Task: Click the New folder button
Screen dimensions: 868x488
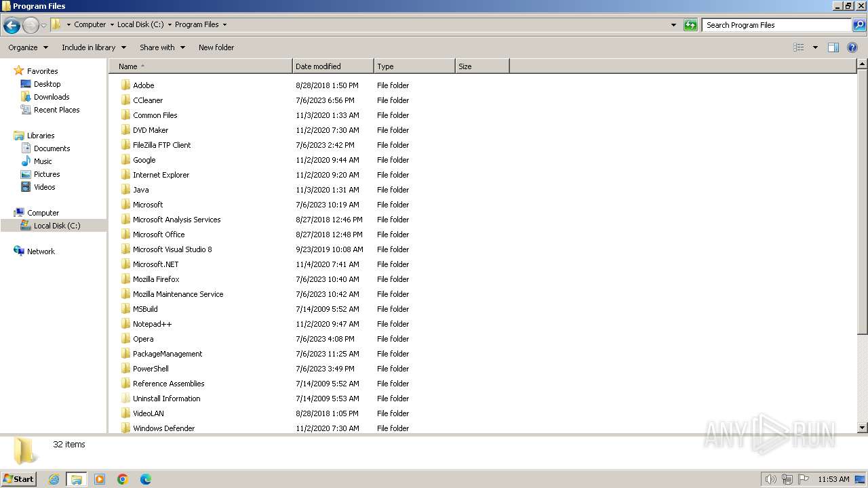Action: tap(216, 47)
